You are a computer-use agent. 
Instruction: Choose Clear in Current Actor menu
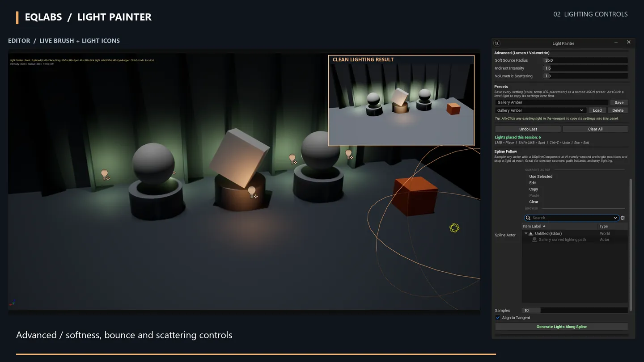534,202
